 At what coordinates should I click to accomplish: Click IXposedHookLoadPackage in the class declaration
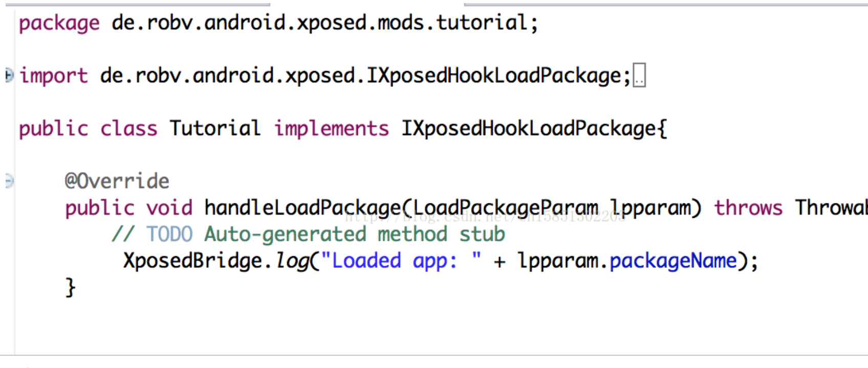point(528,128)
